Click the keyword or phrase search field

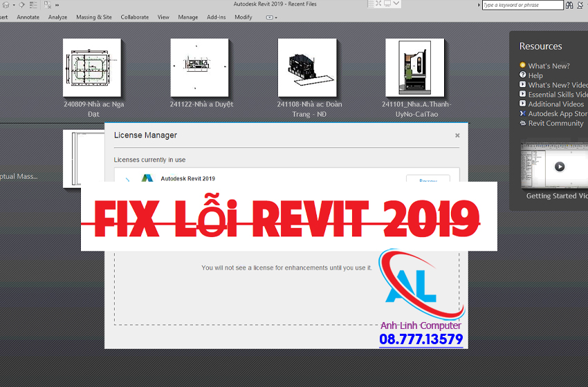tap(522, 6)
